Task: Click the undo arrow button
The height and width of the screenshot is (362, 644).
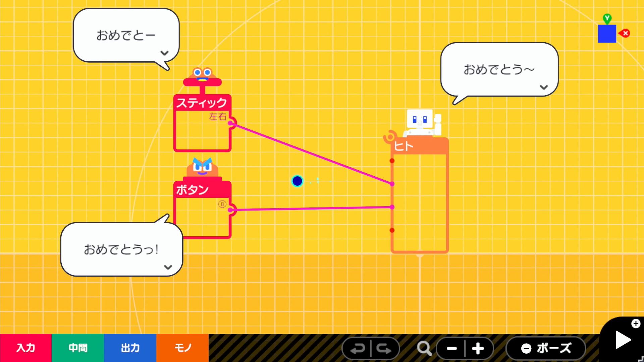Action: click(358, 349)
